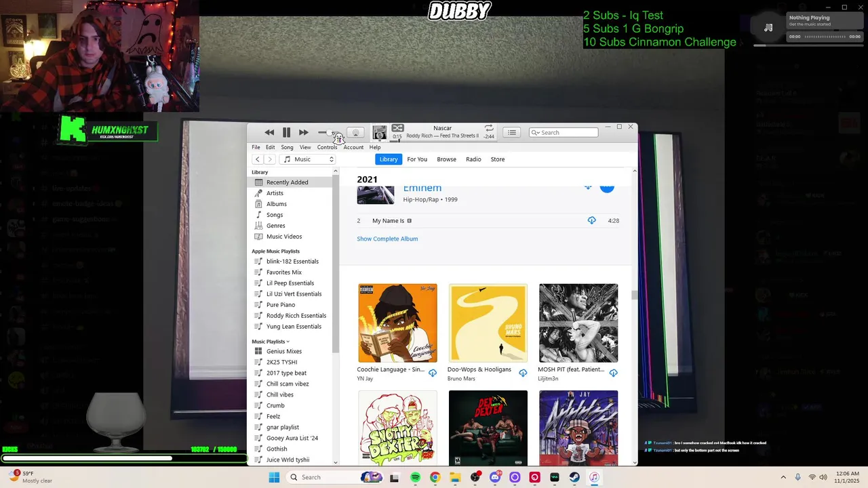This screenshot has width=868, height=488.
Task: Click the sidebar scroll-down arrow
Action: pyautogui.click(x=336, y=462)
